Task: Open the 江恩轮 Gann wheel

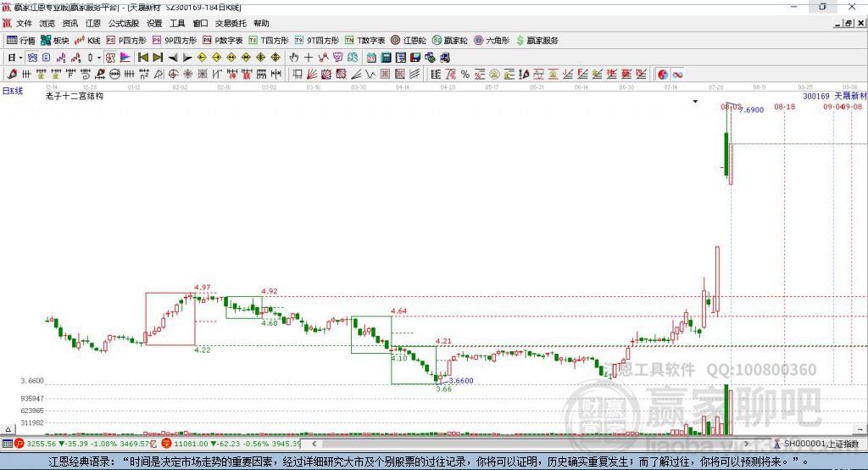Action: (x=409, y=41)
